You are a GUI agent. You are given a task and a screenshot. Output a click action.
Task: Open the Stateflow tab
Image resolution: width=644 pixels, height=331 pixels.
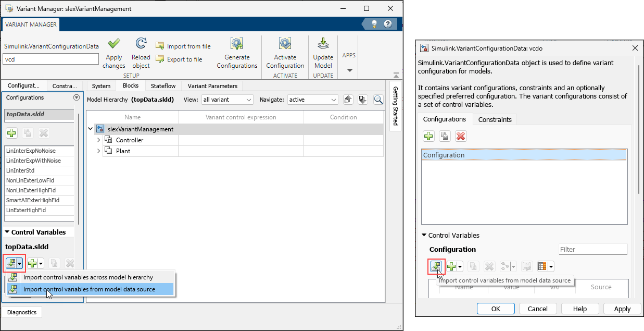click(x=163, y=86)
